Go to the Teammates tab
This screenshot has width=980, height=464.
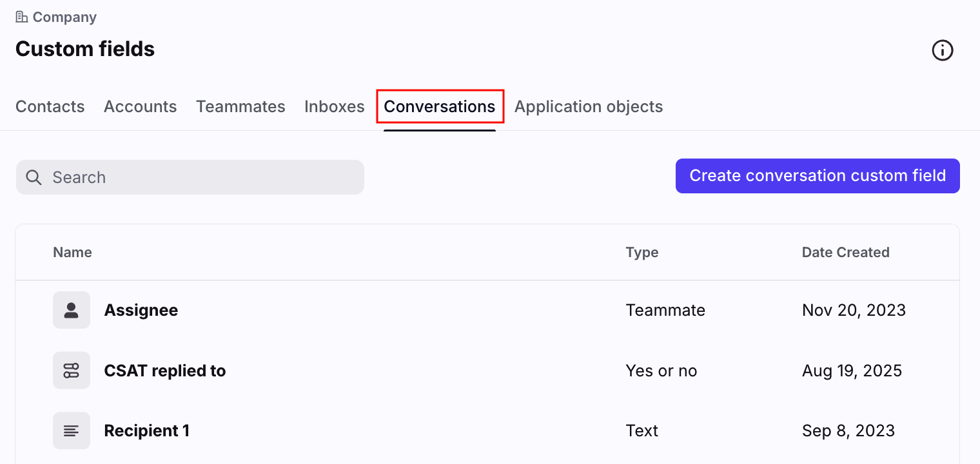[x=240, y=106]
